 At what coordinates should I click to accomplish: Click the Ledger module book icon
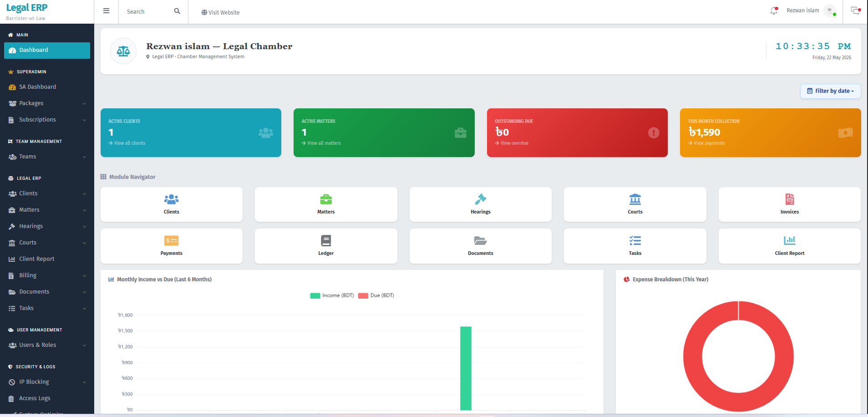point(326,241)
